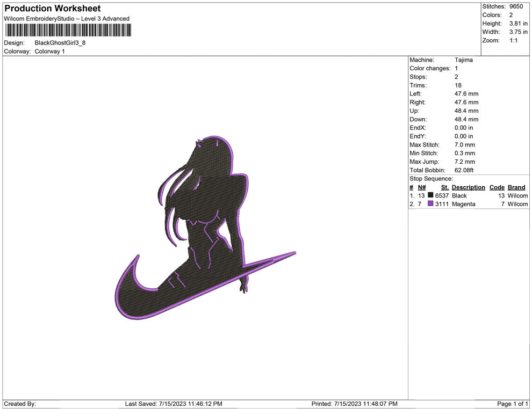
Task: Click the Machine value 'Tajima'
Action: pos(463,60)
